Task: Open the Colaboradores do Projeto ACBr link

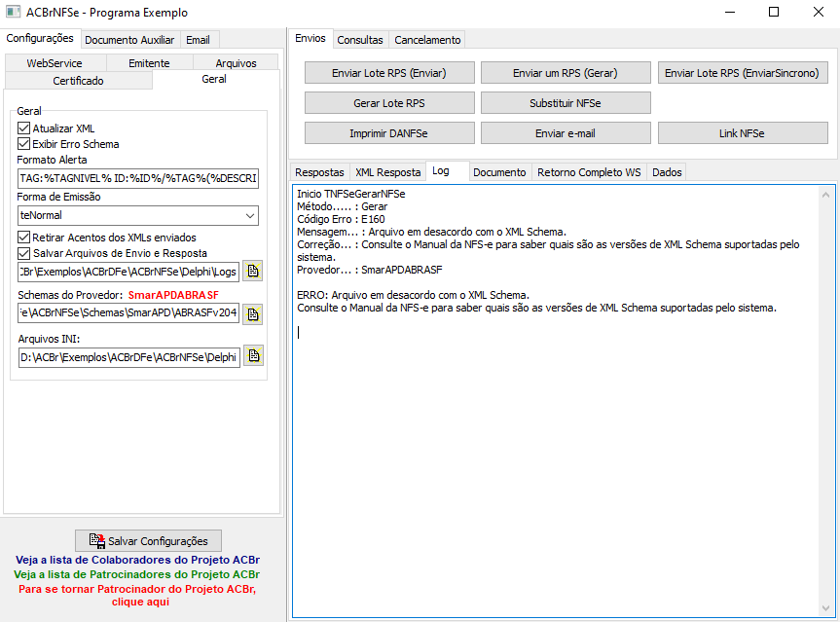Action: tap(137, 560)
